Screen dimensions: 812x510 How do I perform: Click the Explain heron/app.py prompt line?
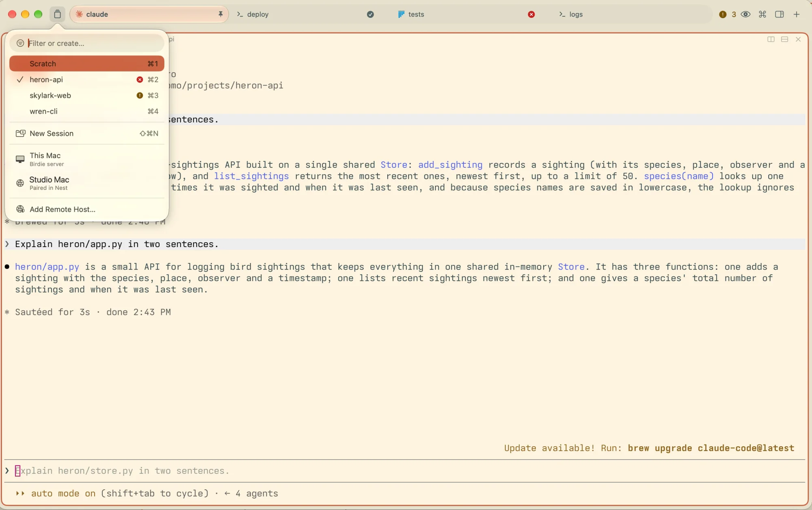[x=404, y=244]
